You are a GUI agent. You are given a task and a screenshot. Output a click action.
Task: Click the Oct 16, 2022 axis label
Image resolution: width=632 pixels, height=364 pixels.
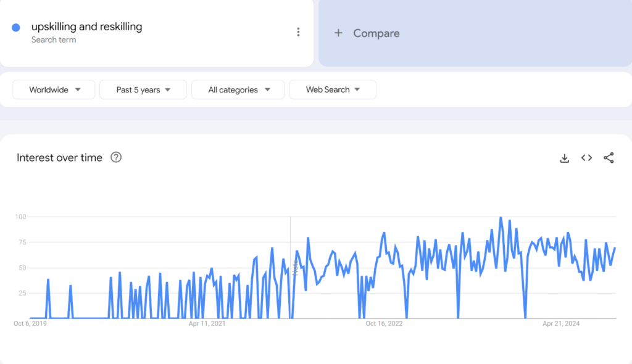click(384, 323)
